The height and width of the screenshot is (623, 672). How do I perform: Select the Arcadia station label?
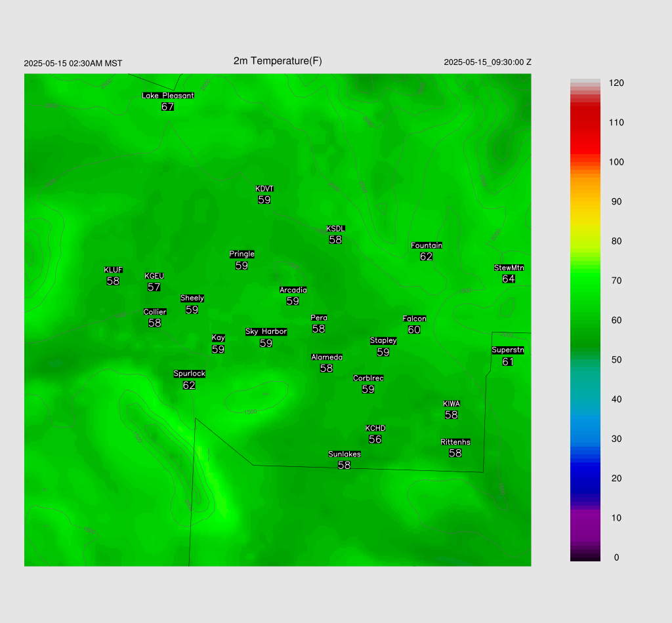point(293,290)
